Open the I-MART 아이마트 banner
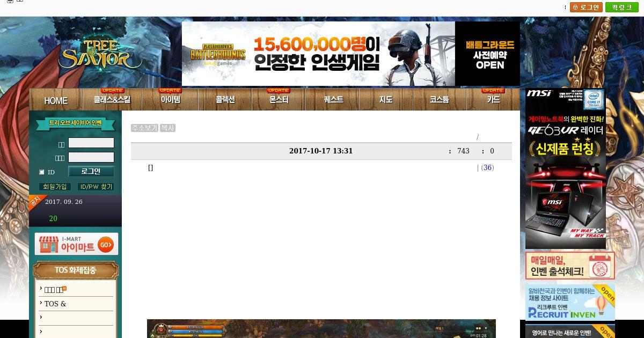The image size is (644, 338). [76, 244]
